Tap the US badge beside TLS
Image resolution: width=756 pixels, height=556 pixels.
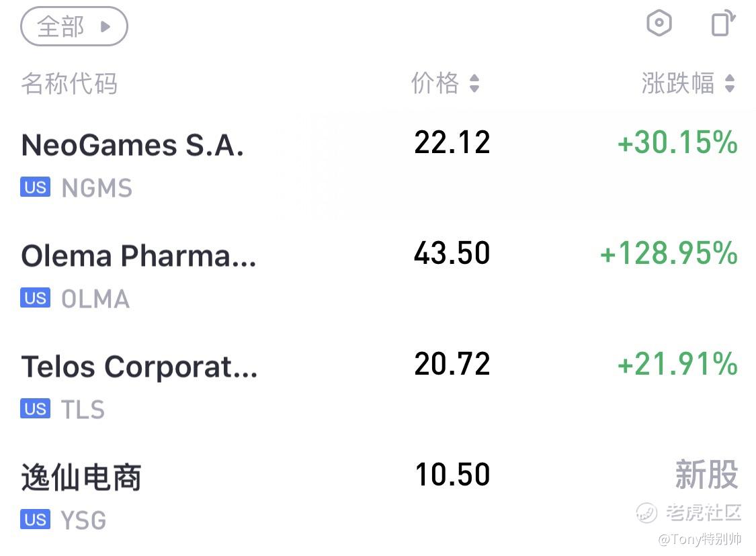coord(35,408)
